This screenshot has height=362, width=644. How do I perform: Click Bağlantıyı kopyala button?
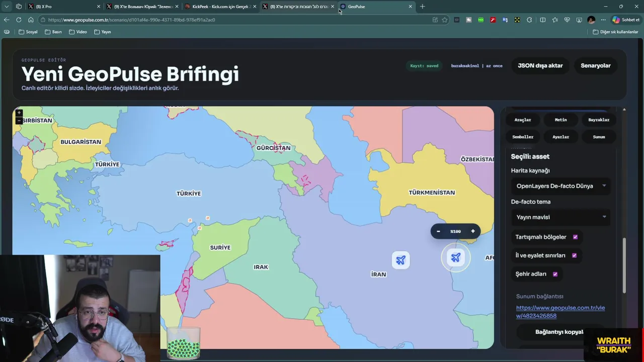(x=560, y=332)
